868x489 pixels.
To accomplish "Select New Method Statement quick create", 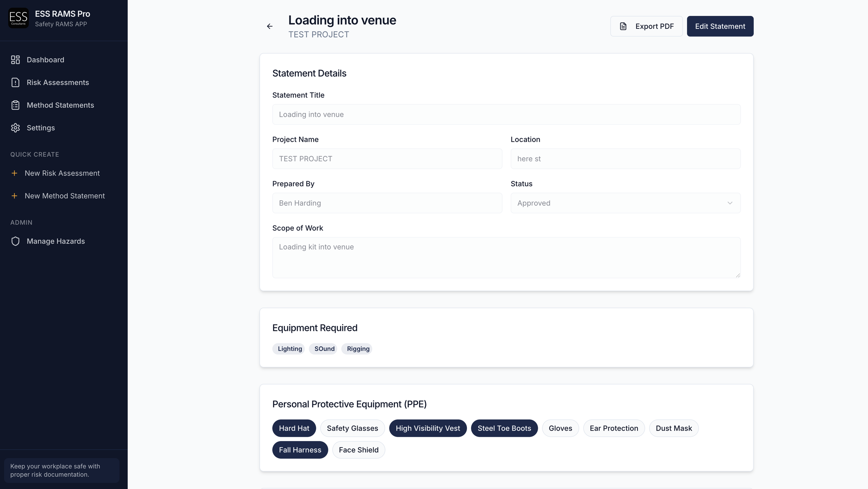I will click(x=65, y=196).
